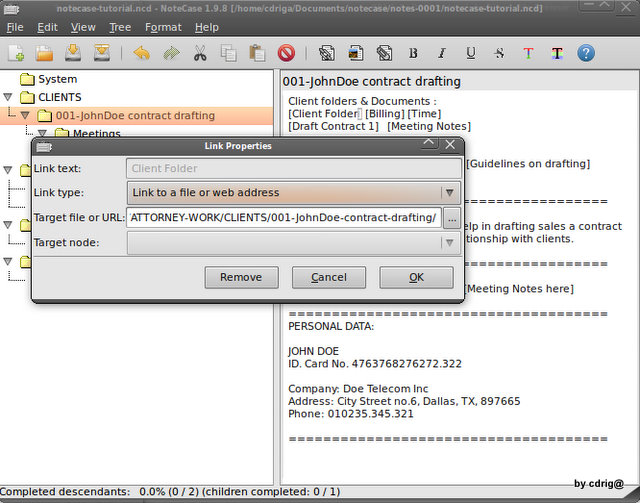The width and height of the screenshot is (640, 503).
Task: Open the File menu
Action: pos(15,27)
